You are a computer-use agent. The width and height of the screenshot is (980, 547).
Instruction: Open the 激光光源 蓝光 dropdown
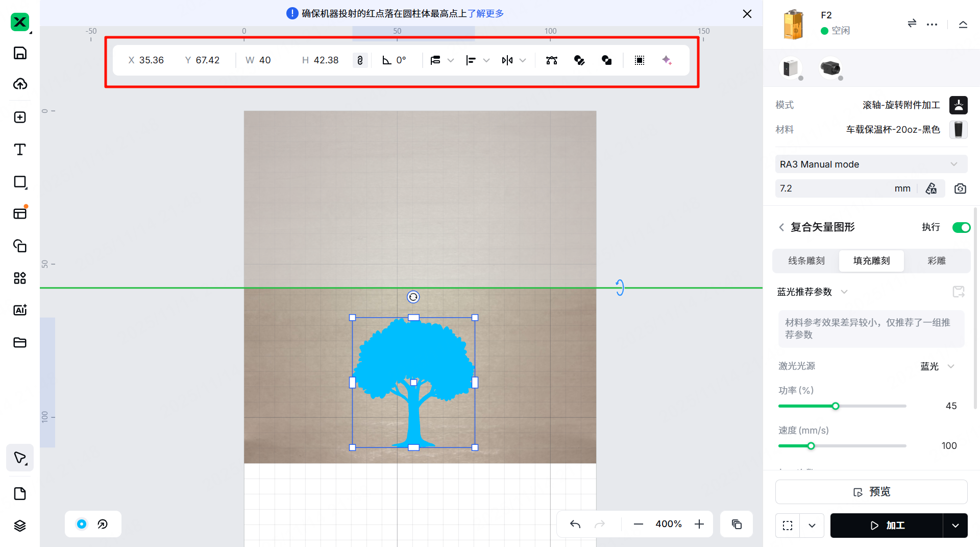pyautogui.click(x=937, y=366)
